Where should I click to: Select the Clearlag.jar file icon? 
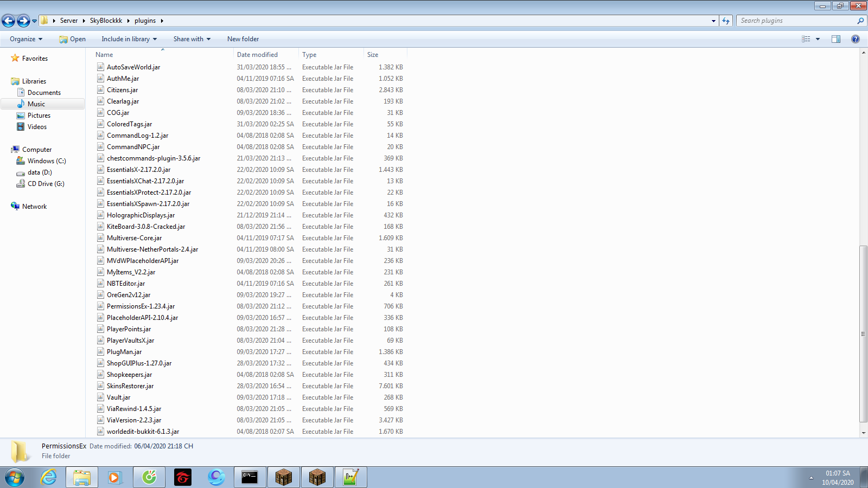pyautogui.click(x=100, y=101)
